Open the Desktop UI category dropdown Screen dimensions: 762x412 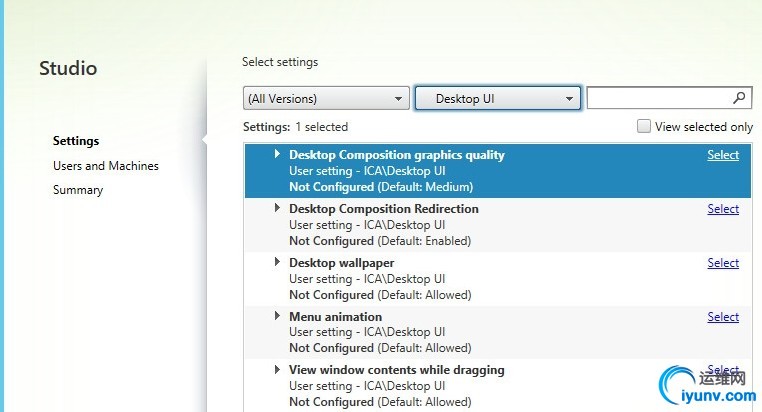[x=498, y=98]
